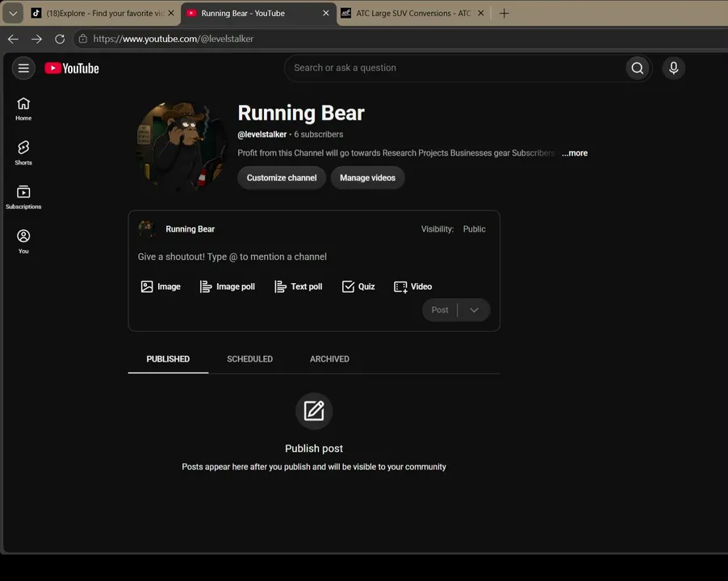Open the YouTube hamburger guide menu
This screenshot has width=728, height=581.
[23, 69]
